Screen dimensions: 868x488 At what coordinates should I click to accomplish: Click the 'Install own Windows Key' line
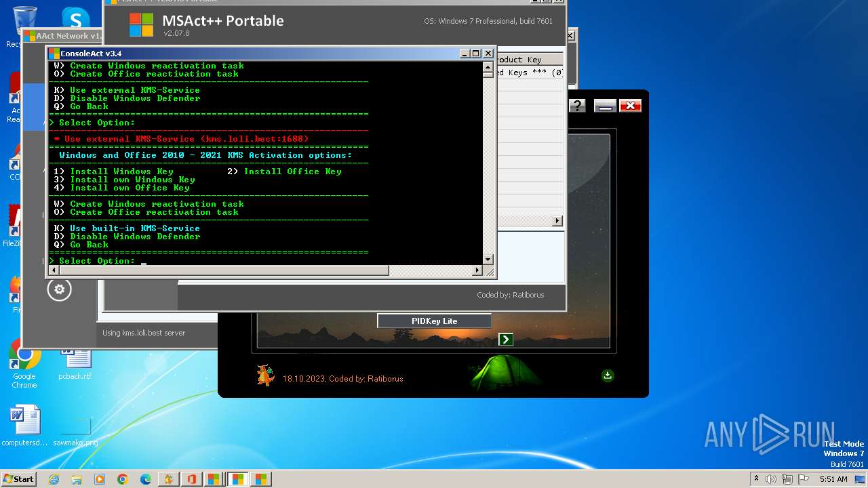(124, 180)
